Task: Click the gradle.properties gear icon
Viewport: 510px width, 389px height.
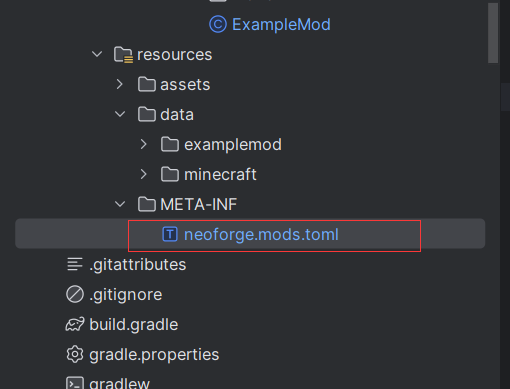Action: (75, 354)
